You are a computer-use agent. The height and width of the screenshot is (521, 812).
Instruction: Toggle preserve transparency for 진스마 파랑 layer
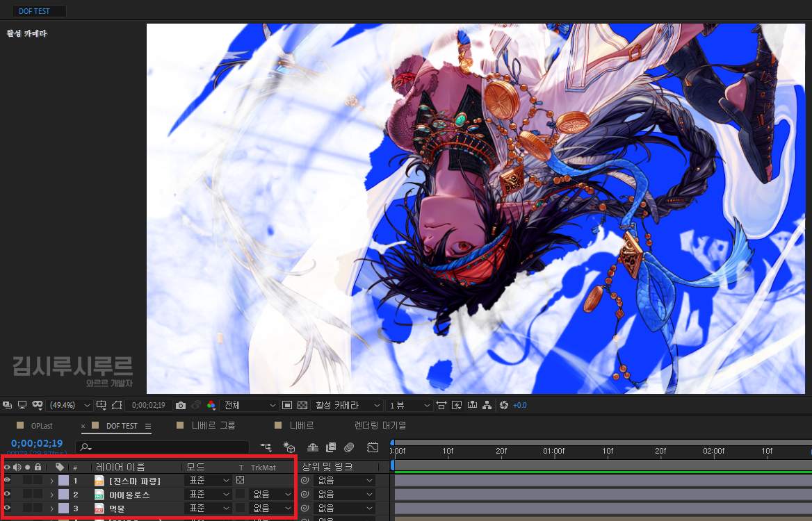click(241, 481)
